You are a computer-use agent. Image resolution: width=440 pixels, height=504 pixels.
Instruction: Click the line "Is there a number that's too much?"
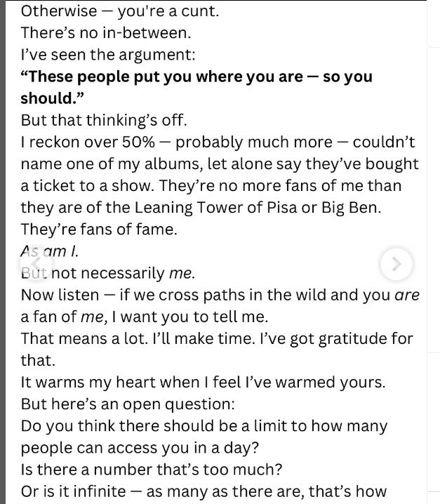click(152, 470)
